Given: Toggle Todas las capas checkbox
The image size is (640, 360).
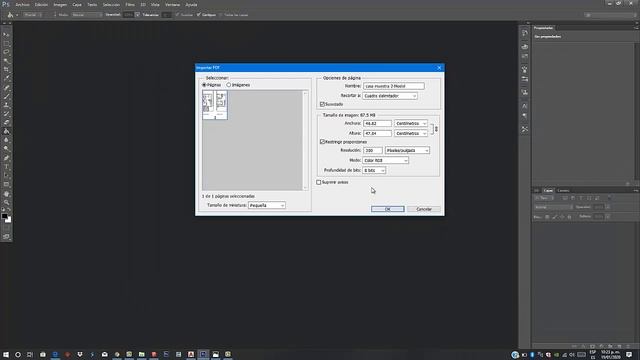Looking at the screenshot, I should [221, 15].
